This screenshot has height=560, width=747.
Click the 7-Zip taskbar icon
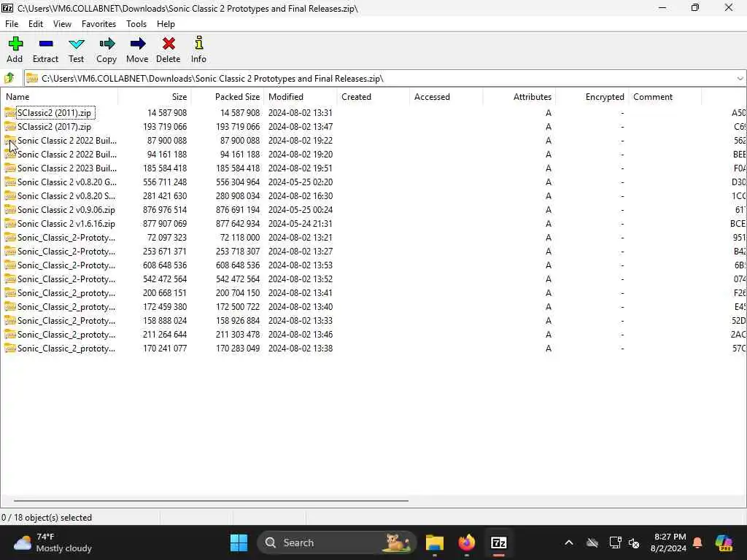[498, 542]
